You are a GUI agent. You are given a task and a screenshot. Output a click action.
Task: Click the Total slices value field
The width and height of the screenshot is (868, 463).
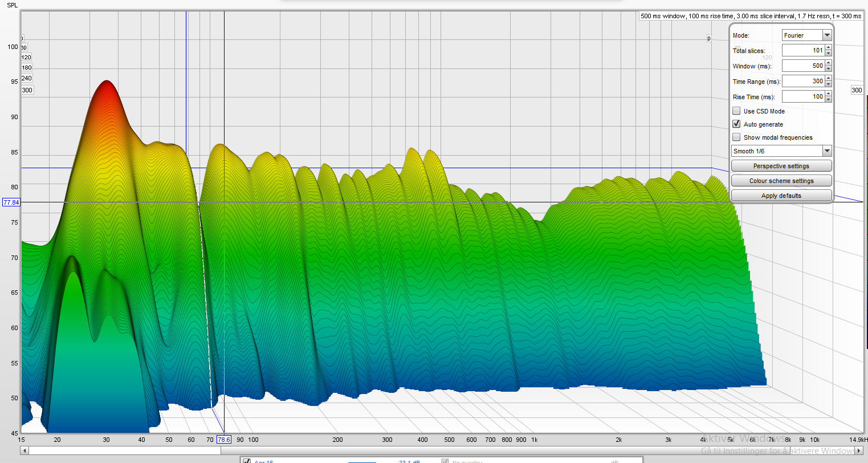coord(803,50)
